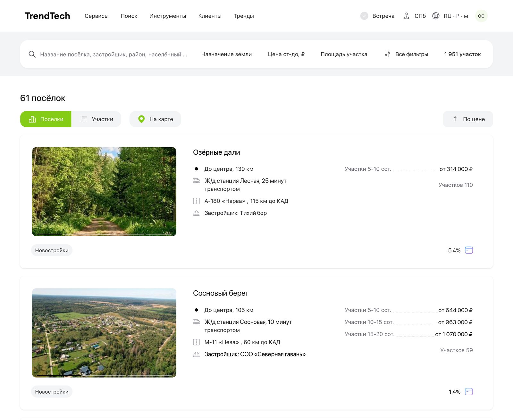Open the Озёрные дали forest photo

click(104, 192)
